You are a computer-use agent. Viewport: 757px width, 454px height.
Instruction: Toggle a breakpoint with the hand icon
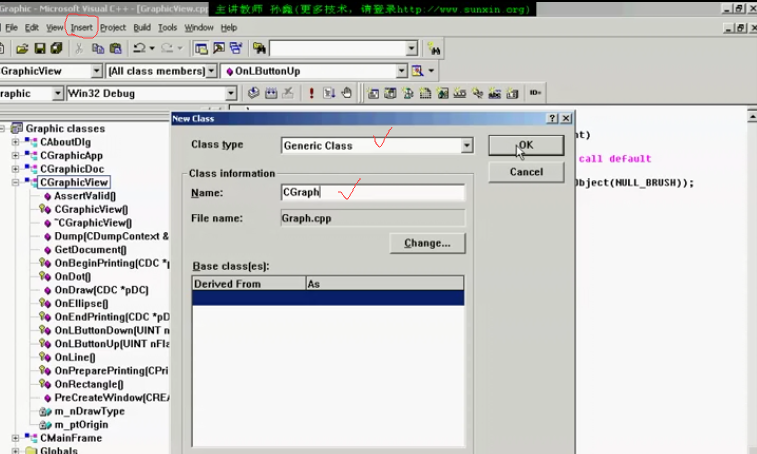[x=347, y=93]
